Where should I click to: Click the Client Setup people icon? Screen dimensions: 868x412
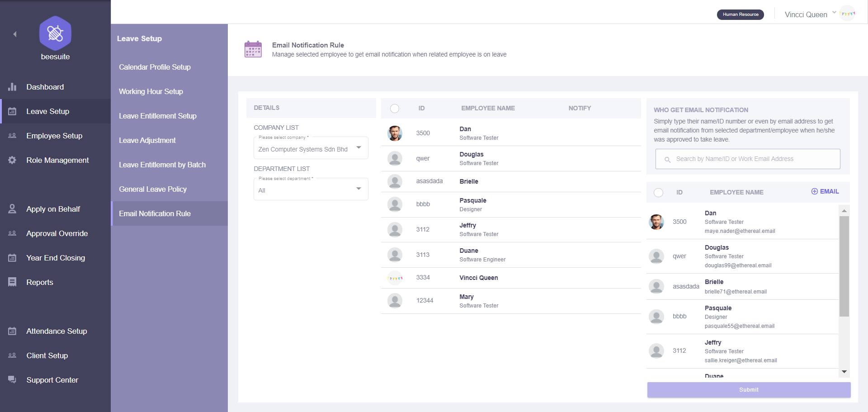click(12, 355)
